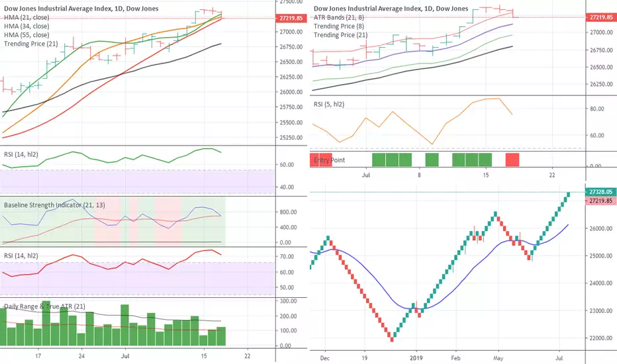Select the RSI (14, hl2) legend with red line
617x364 pixels.
point(21,255)
